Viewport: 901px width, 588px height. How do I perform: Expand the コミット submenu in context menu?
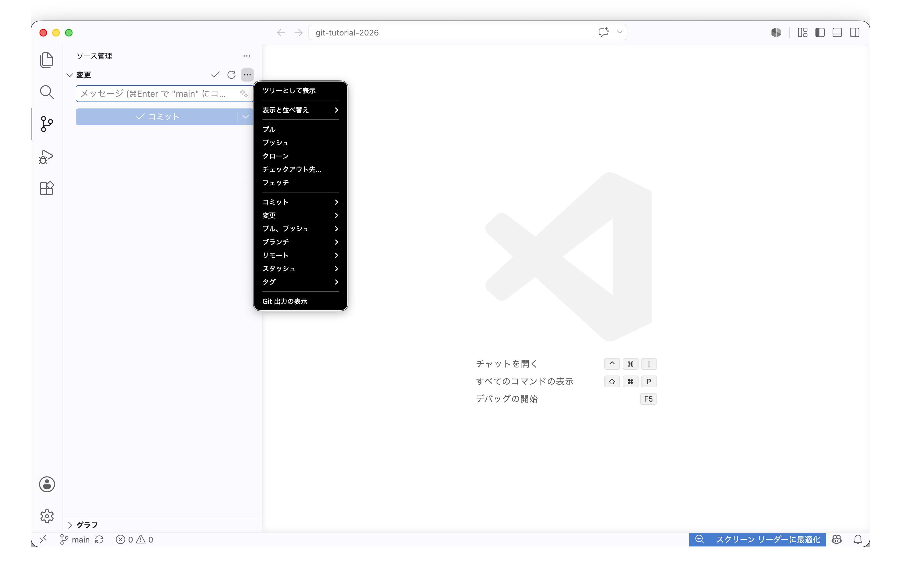(301, 202)
